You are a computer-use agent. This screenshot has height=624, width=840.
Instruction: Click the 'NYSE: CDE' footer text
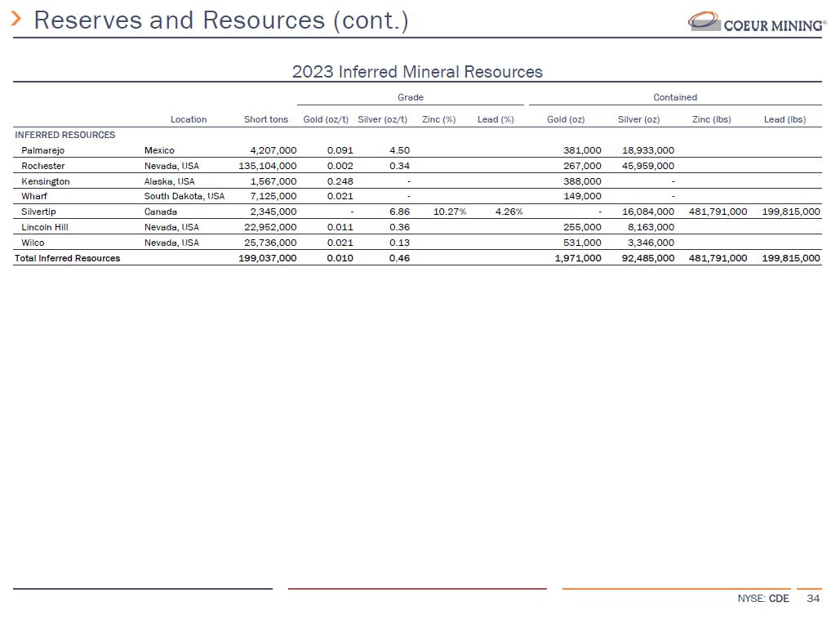coord(763,599)
